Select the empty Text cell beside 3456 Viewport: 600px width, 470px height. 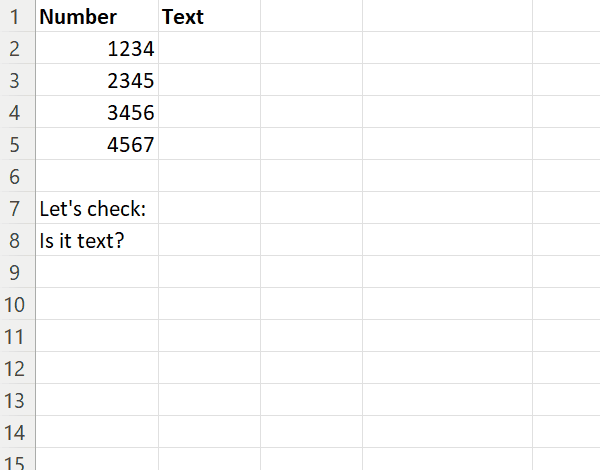pyautogui.click(x=208, y=112)
